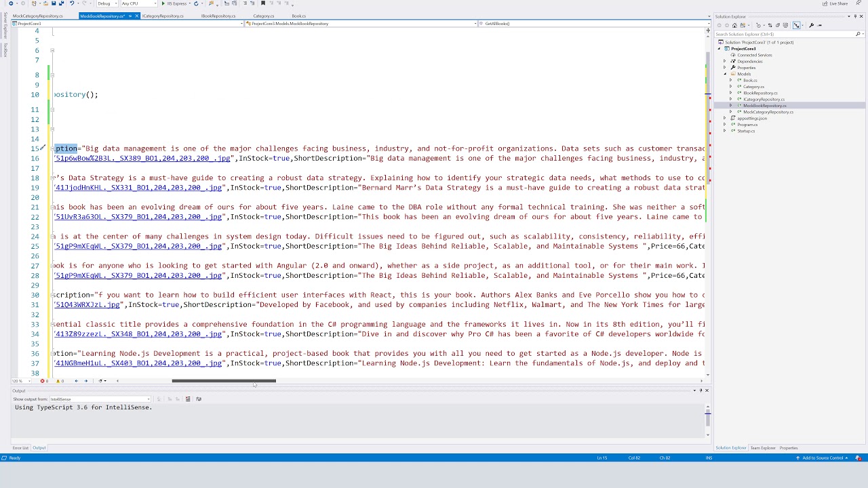Select appsettings.json in Solution Explorer
The image size is (868, 488).
752,118
